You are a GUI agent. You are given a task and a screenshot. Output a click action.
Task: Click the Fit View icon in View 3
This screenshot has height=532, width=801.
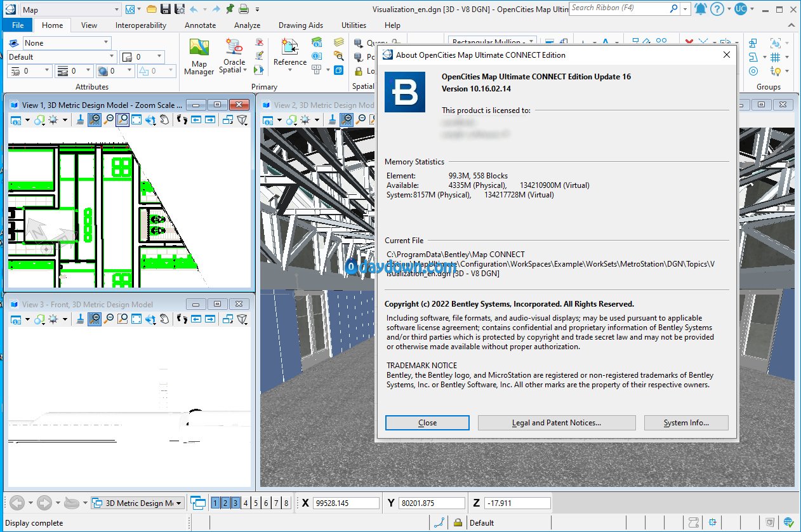[x=136, y=319]
